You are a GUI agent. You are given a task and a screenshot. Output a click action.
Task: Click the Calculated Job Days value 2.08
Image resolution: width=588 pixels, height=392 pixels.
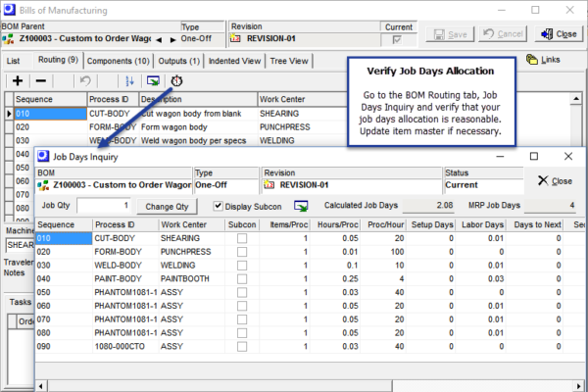[428, 205]
